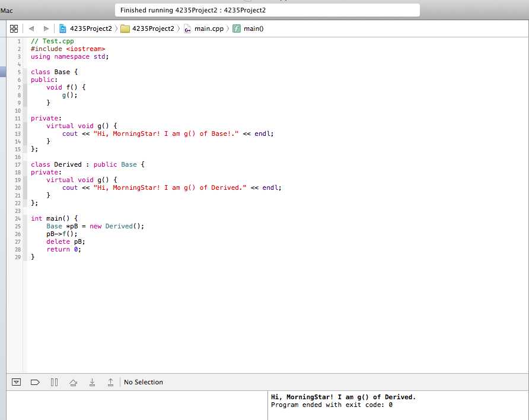The height and width of the screenshot is (420, 529).
Task: Click the 'void f() {' line
Action: [66, 87]
